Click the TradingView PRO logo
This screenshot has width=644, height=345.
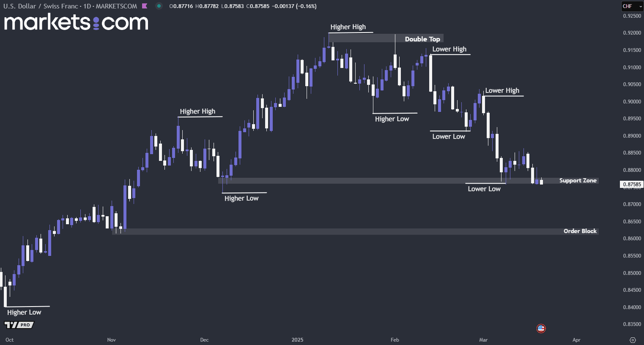pyautogui.click(x=19, y=325)
